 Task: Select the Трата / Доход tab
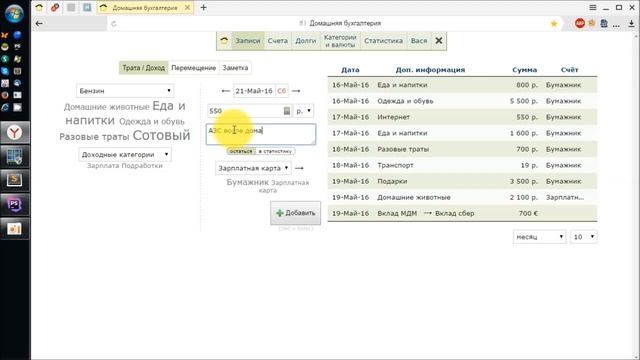[x=143, y=68]
